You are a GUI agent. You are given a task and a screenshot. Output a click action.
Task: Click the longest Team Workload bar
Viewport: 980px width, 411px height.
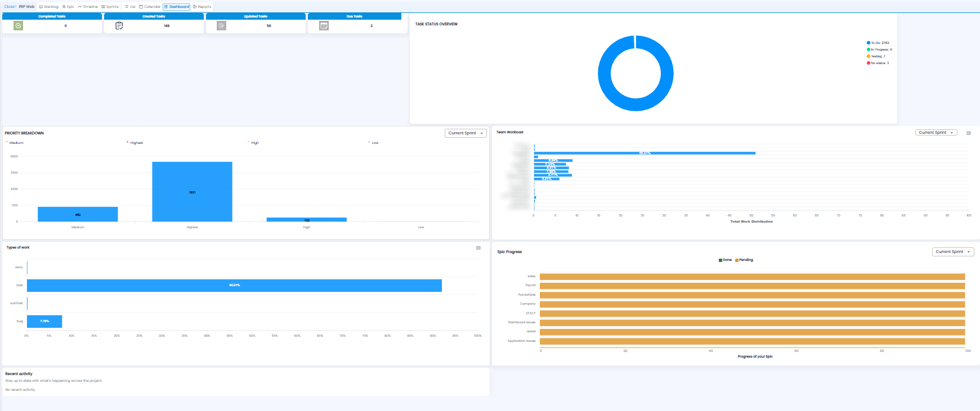[x=645, y=153]
